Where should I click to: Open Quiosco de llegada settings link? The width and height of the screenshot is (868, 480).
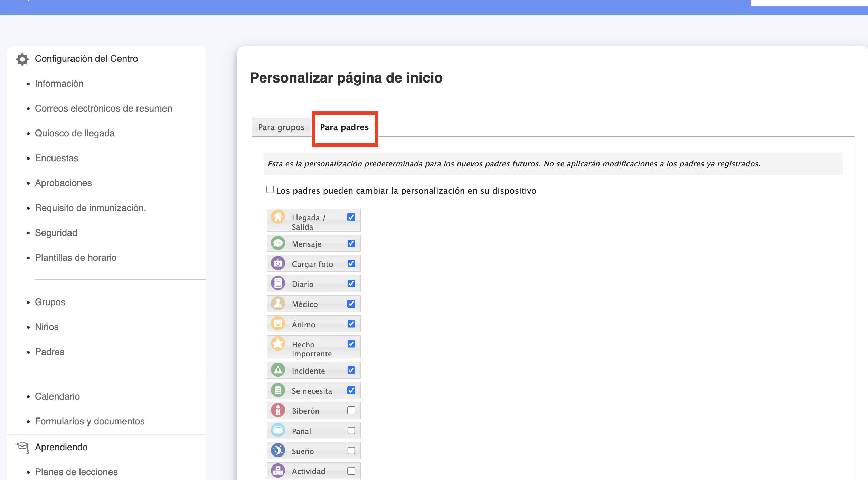point(75,133)
